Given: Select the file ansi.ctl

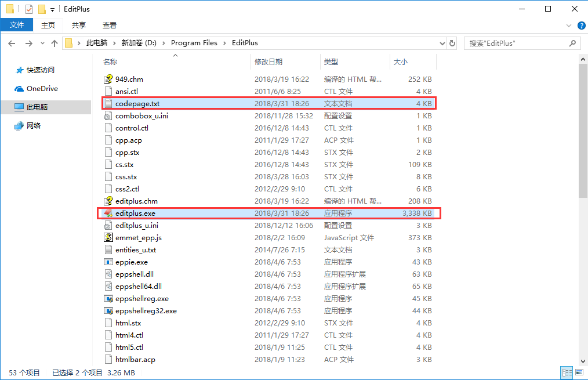Looking at the screenshot, I should (x=268, y=92).
